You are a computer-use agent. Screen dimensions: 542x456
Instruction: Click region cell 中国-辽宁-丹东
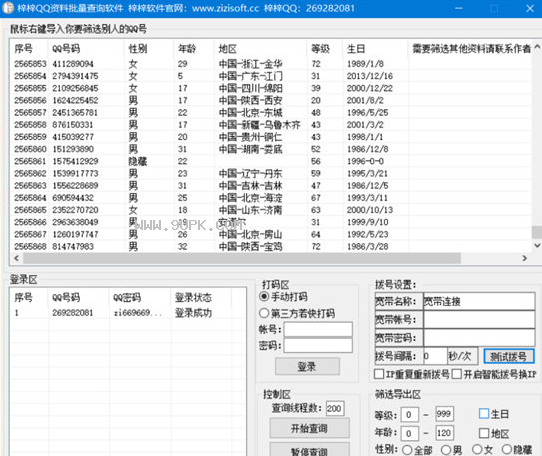[x=251, y=173]
